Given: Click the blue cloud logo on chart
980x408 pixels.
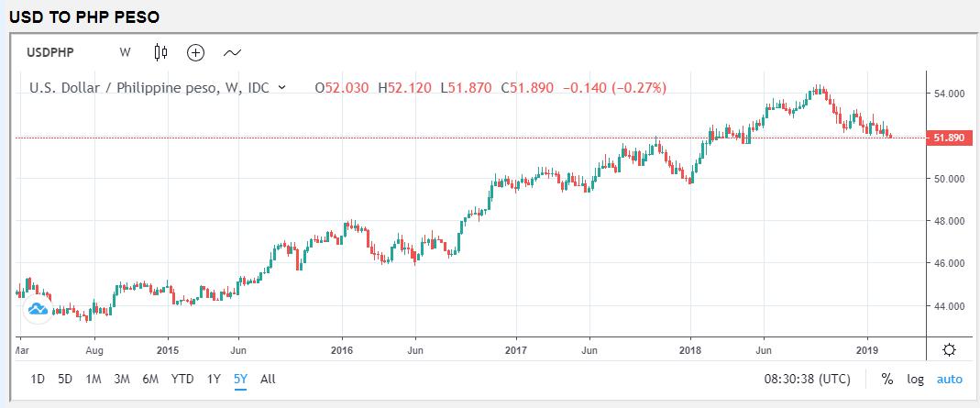Looking at the screenshot, I should tap(38, 310).
